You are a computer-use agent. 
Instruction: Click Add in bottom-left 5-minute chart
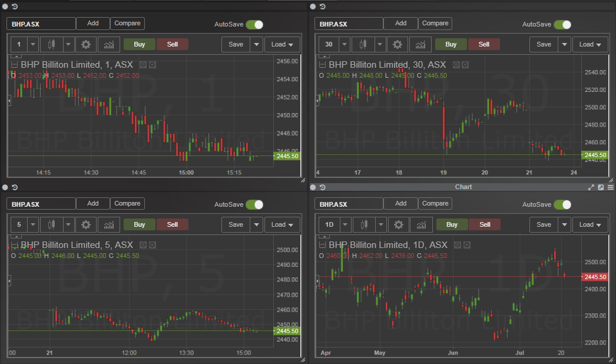click(x=92, y=204)
